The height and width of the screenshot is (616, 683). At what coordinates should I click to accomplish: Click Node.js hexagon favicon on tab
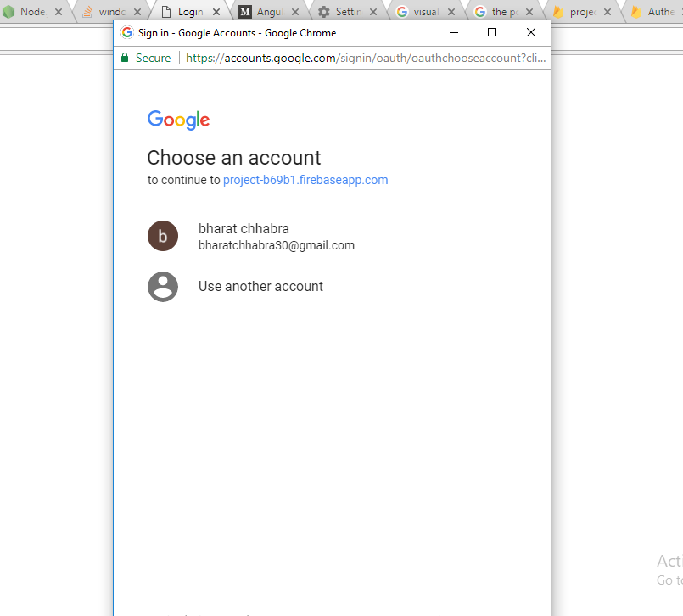coord(8,12)
